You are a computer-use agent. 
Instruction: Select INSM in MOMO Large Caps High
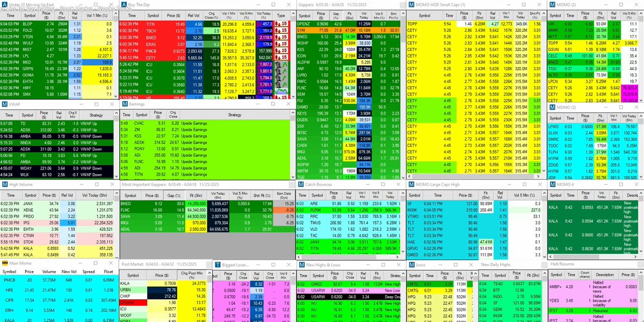click(413, 210)
